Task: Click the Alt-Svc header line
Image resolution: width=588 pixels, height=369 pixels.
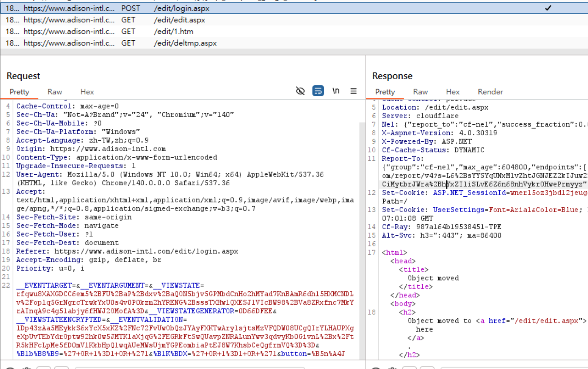Action: (x=442, y=235)
